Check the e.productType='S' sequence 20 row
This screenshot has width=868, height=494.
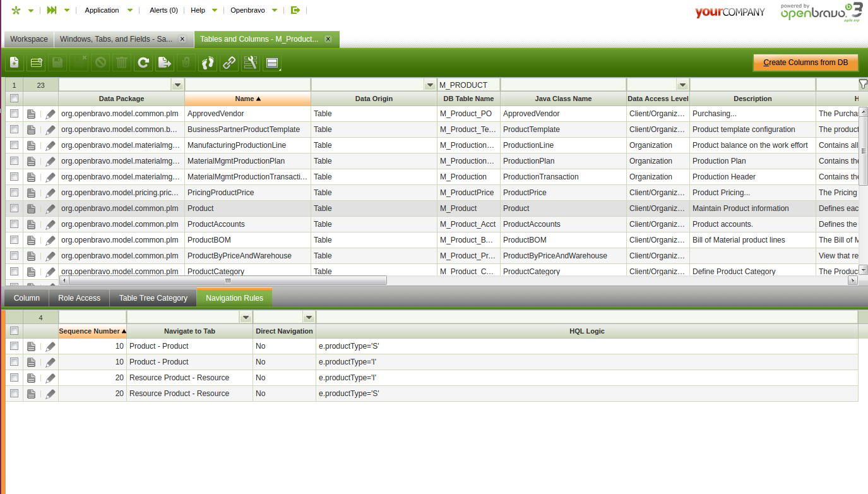(14, 394)
